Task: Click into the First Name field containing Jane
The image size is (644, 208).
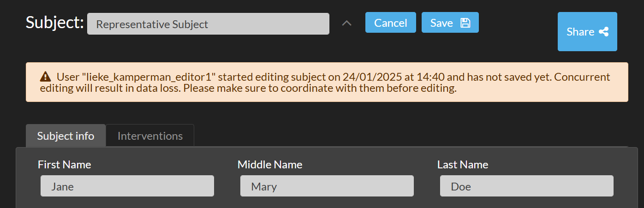Action: click(x=127, y=186)
